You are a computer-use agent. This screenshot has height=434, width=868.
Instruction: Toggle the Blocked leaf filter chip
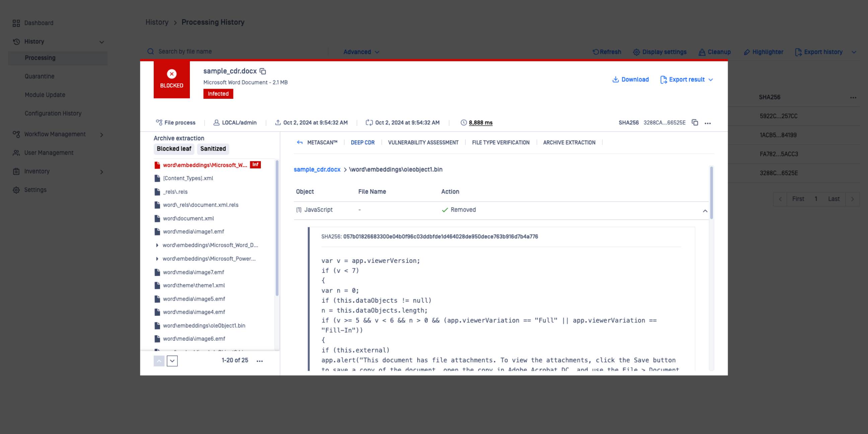174,149
